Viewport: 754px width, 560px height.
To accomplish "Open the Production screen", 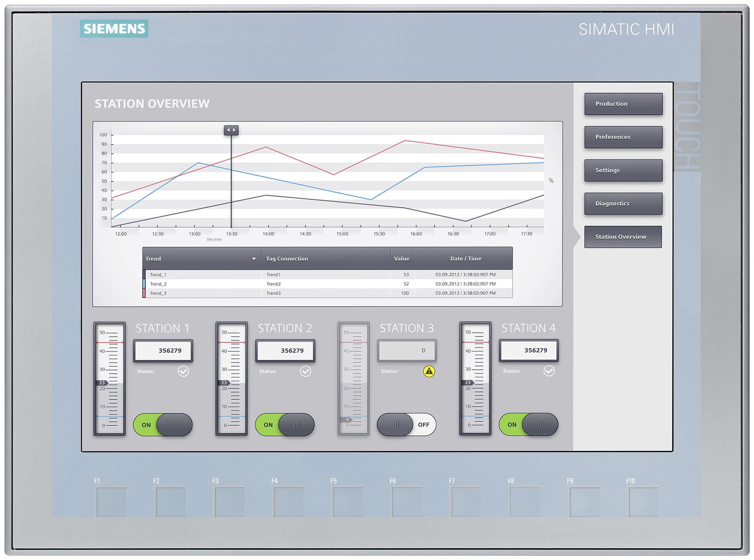I will pyautogui.click(x=623, y=104).
